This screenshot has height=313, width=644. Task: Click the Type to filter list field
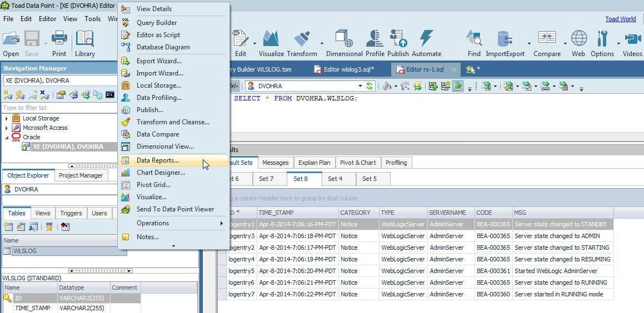click(59, 108)
